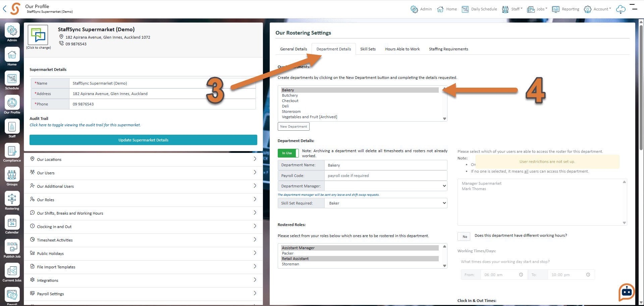The height and width of the screenshot is (306, 644).
Task: Click the Payroll Code input field
Action: [x=386, y=176]
